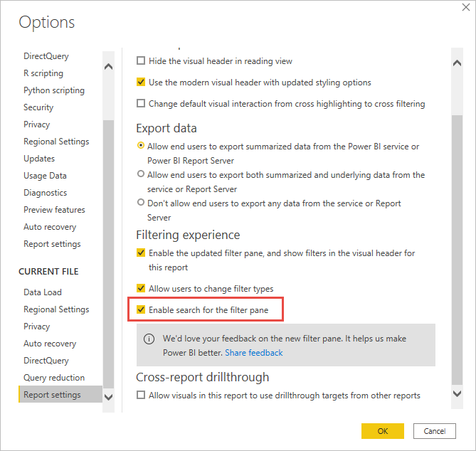Open global Regional Settings above Updates

[56, 142]
